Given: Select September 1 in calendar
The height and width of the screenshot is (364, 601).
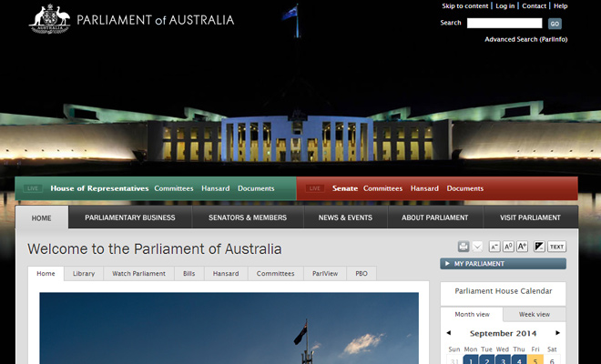Looking at the screenshot, I should 471,360.
